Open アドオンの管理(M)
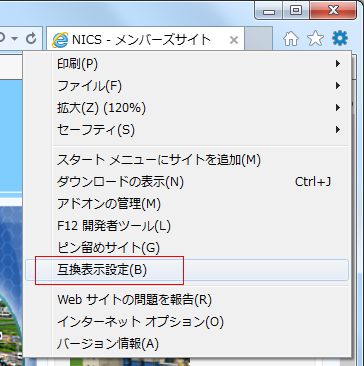 pyautogui.click(x=187, y=204)
